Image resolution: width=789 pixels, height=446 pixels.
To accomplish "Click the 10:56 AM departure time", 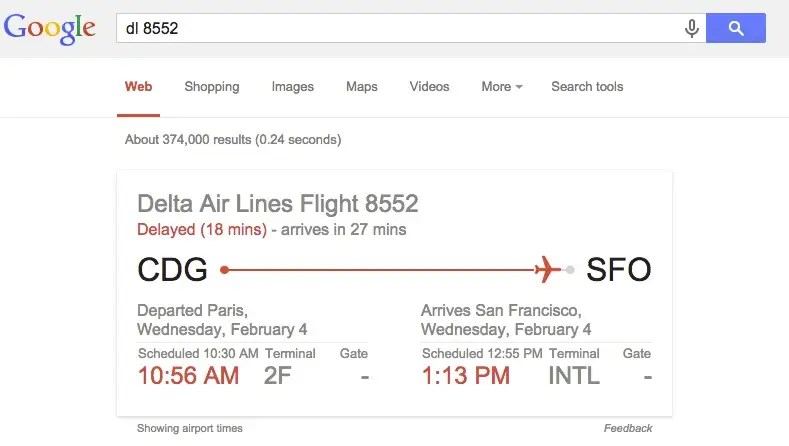I will click(189, 376).
